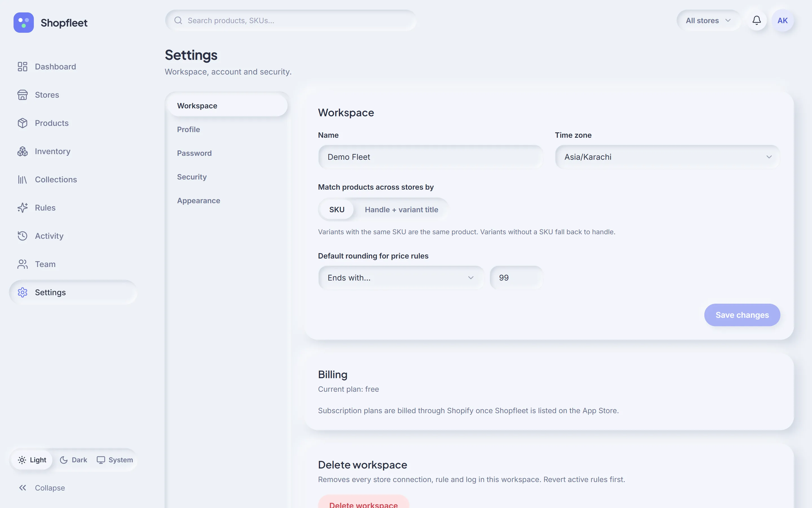Open the AK user avatar
Viewport: 812px width, 508px height.
click(x=782, y=21)
